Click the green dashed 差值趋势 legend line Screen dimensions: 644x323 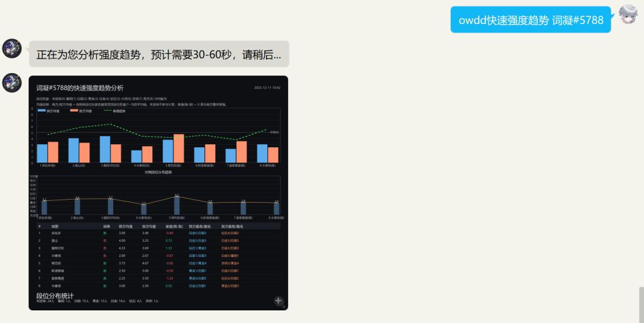tap(107, 111)
